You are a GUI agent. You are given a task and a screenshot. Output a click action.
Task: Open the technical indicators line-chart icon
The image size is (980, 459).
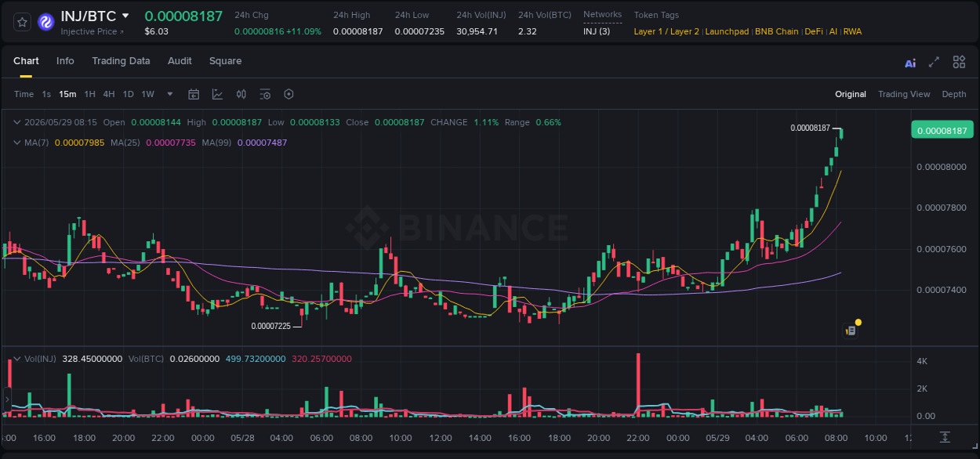pos(217,94)
